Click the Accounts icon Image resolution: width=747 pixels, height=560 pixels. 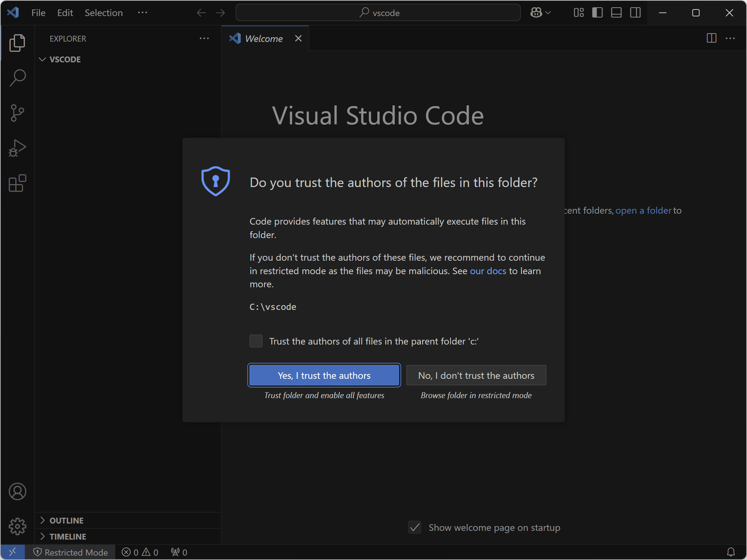[x=17, y=491]
